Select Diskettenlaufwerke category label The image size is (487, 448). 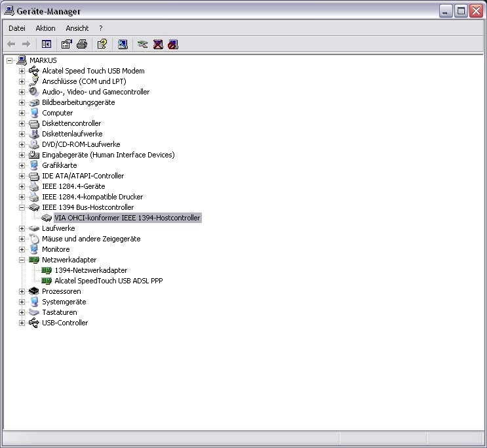pos(72,134)
